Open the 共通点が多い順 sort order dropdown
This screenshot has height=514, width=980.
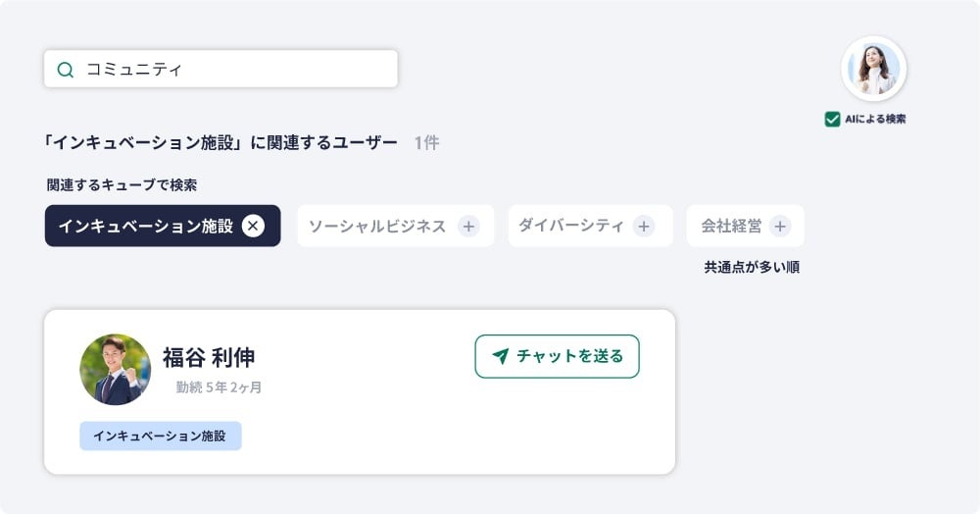click(752, 267)
